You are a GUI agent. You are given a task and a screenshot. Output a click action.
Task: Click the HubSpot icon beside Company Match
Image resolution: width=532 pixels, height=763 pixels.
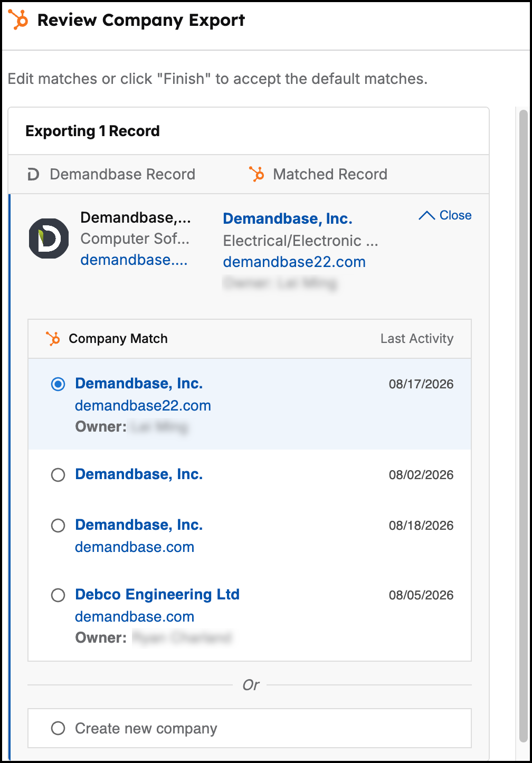click(53, 338)
